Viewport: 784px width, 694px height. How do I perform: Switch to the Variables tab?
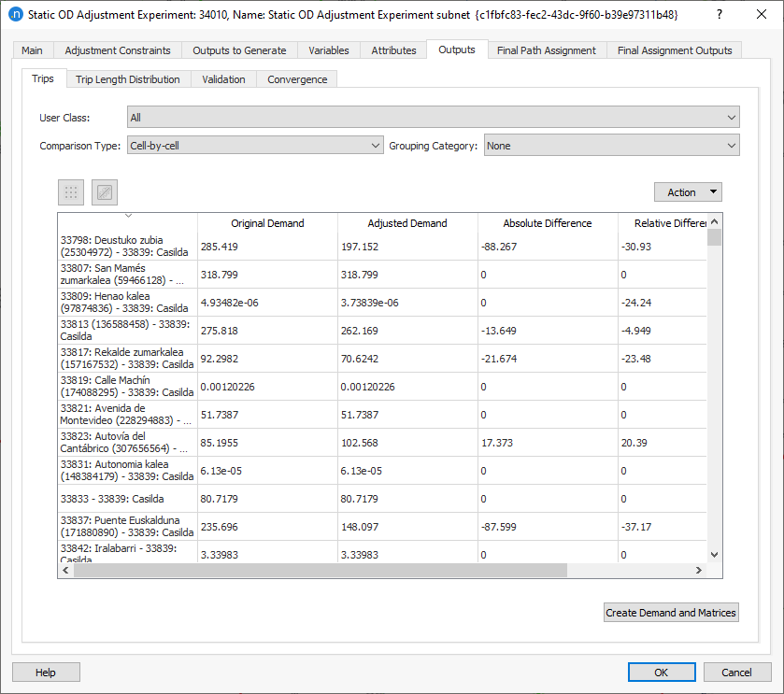tap(328, 50)
